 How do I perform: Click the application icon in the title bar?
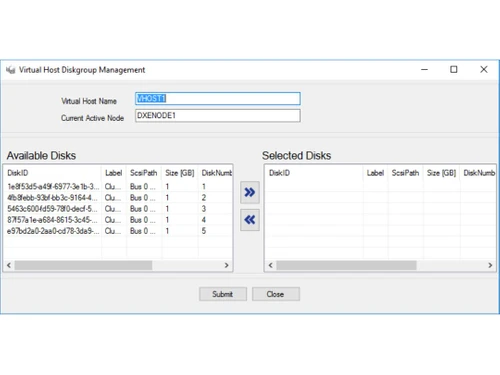(x=11, y=70)
